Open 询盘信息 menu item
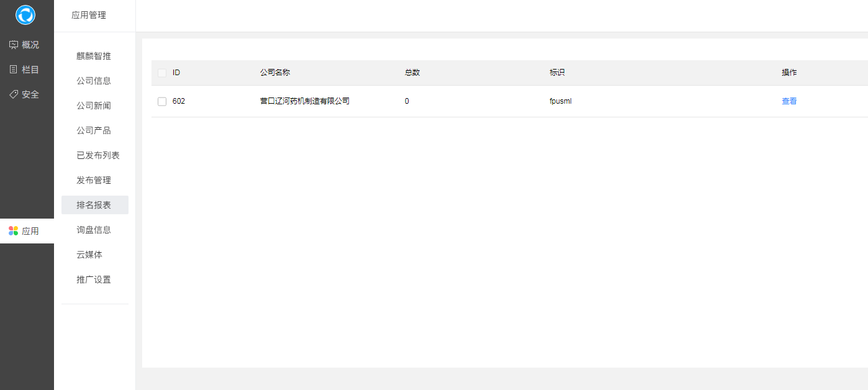 [95, 230]
